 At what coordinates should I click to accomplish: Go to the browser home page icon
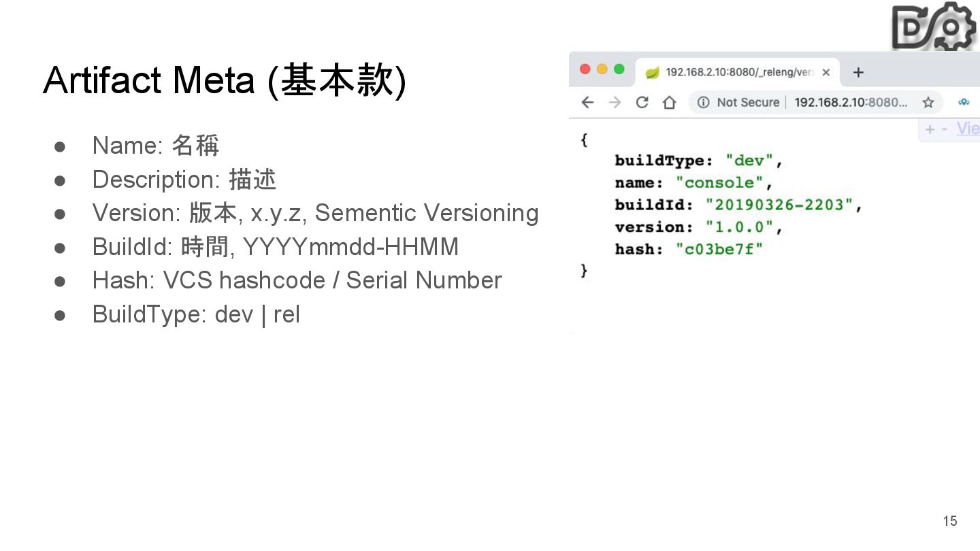click(x=670, y=102)
